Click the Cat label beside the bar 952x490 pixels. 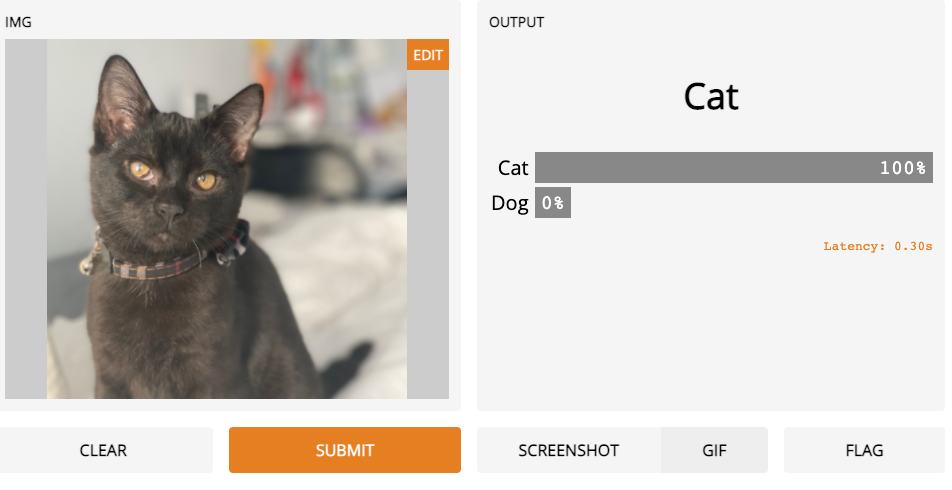(513, 167)
